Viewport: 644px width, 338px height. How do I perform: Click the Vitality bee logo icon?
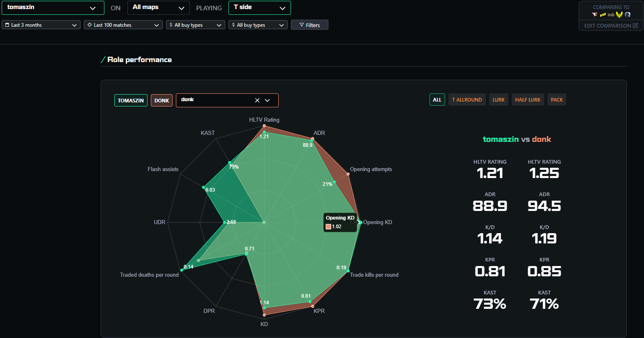click(619, 15)
